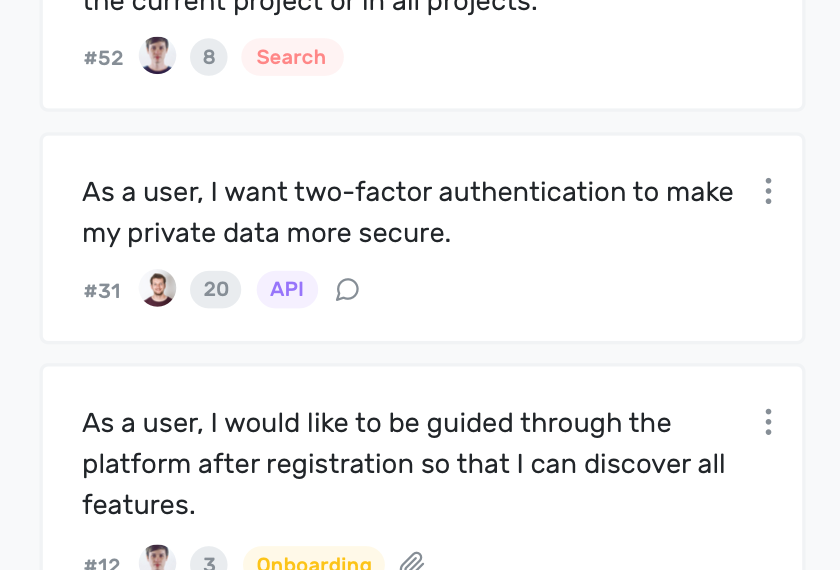Click the 8 story points badge
Viewport: 840px width, 570px height.
tap(208, 57)
